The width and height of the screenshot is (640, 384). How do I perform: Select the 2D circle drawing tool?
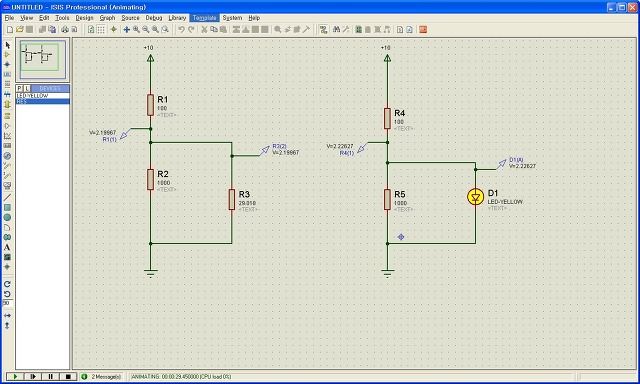point(7,218)
